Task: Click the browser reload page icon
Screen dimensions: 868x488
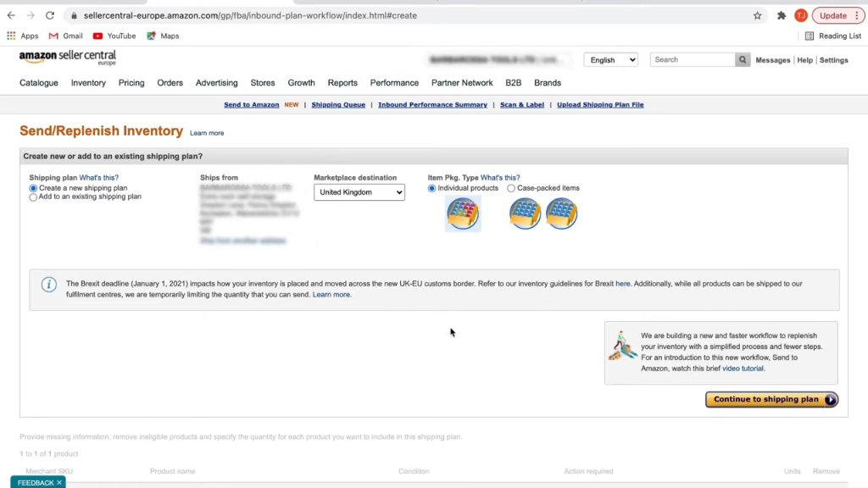Action: [x=50, y=15]
